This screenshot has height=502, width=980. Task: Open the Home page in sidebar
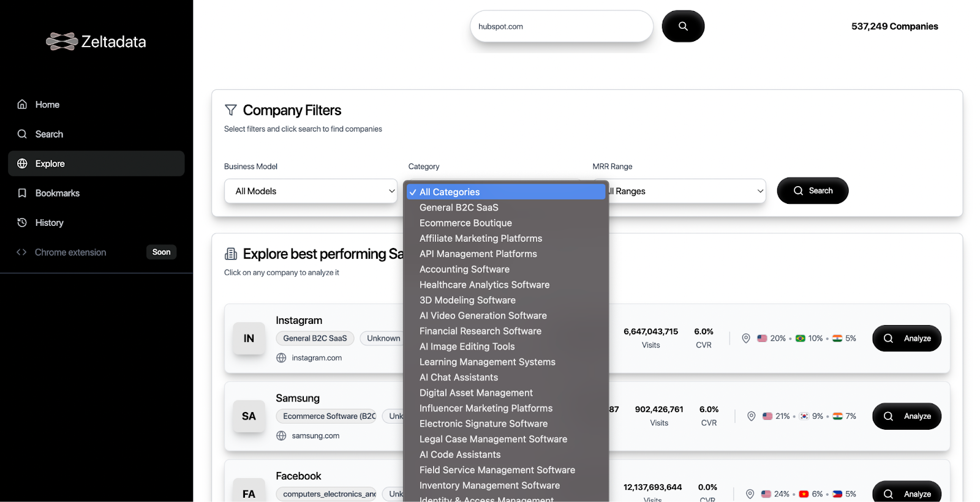coord(96,105)
